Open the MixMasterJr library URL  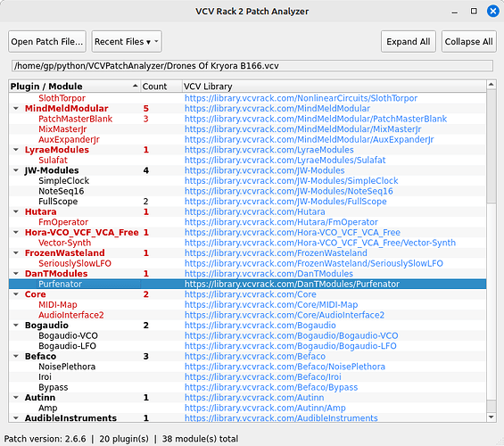[x=302, y=129]
